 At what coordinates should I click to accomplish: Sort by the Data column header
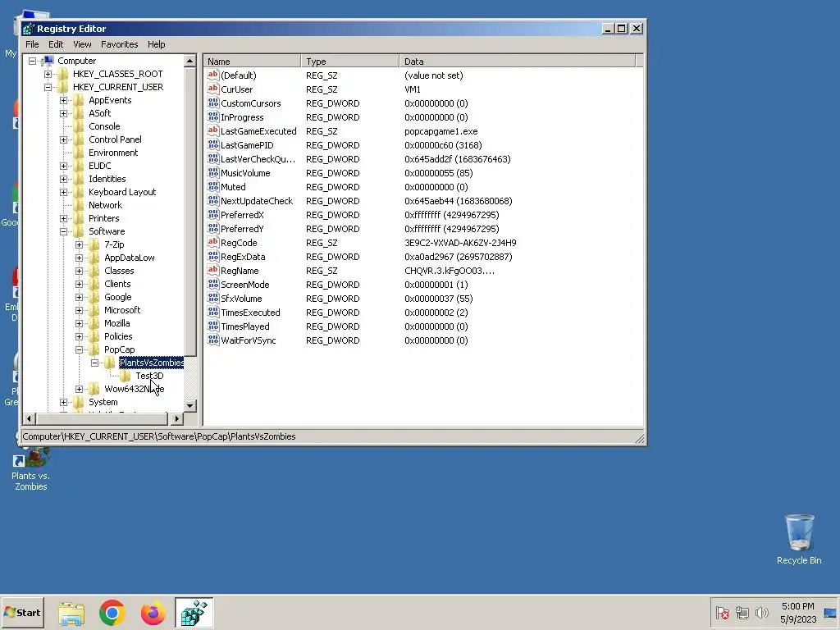tap(517, 62)
